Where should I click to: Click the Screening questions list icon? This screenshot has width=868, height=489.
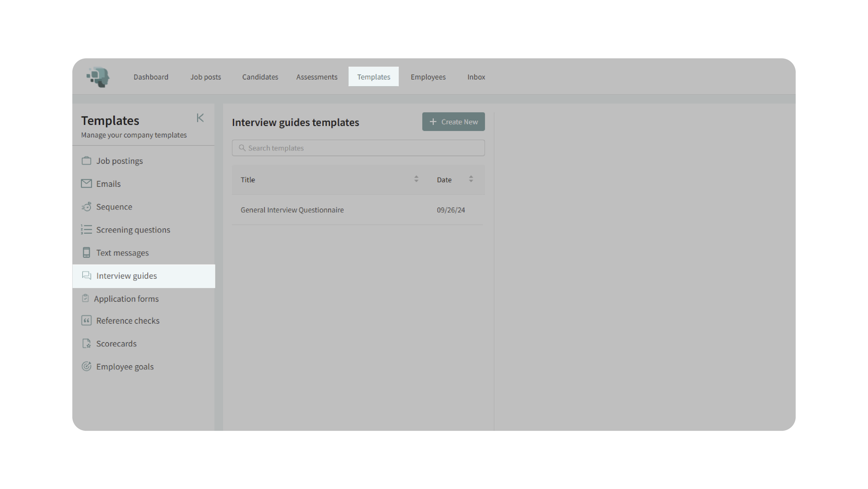pos(86,230)
